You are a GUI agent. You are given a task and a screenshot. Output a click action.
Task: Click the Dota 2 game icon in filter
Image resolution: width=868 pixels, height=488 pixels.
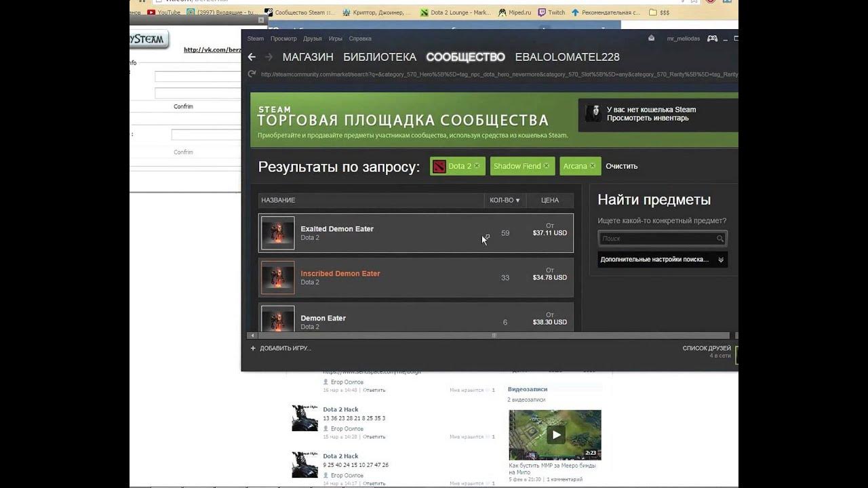point(439,166)
